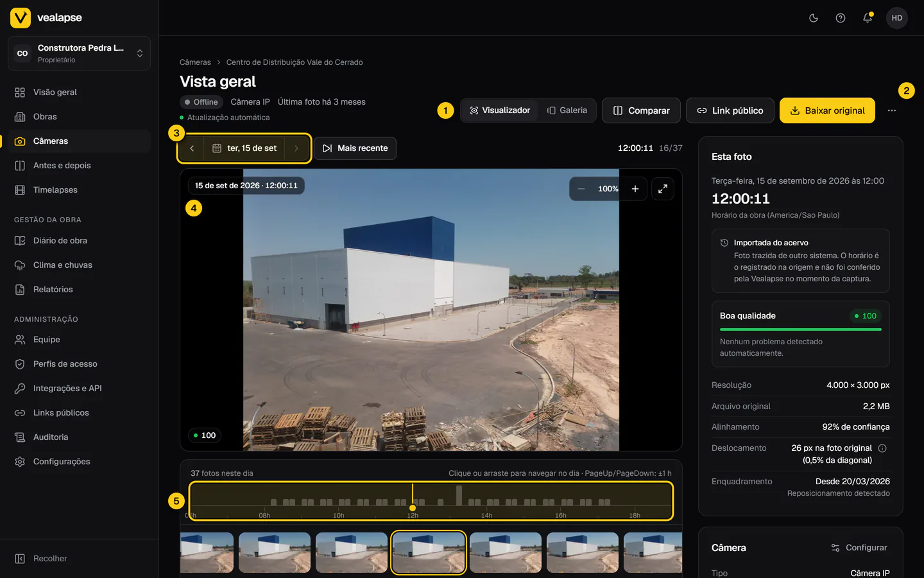Open HD user avatar menu
924x578 pixels.
pos(897,18)
